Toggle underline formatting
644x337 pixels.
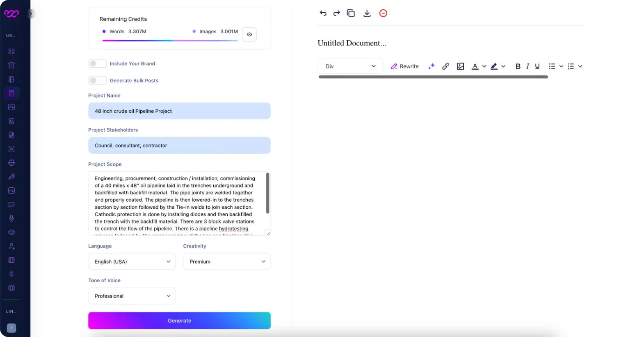coord(537,66)
